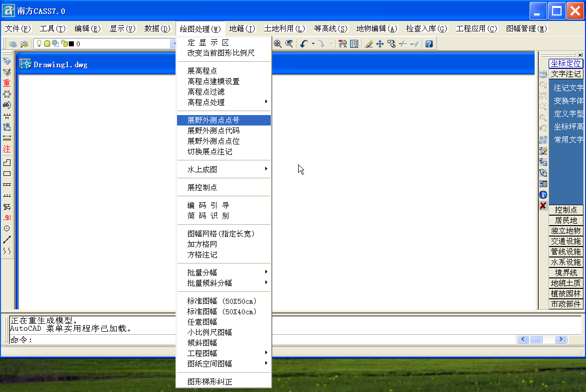
Task: Select 变换字体 in the right panel
Action: 568,101
